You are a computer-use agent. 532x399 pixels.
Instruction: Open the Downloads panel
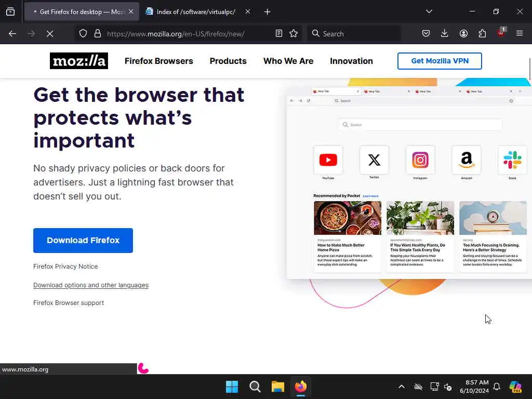(445, 34)
